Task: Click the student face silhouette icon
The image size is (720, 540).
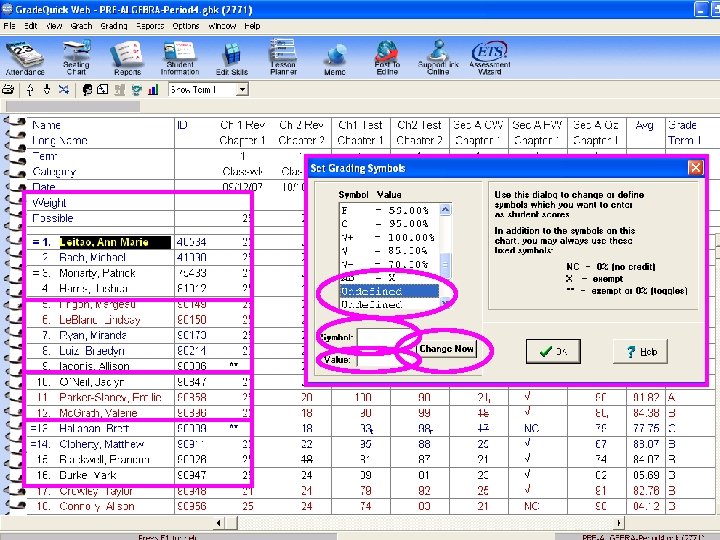Action: 87,90
